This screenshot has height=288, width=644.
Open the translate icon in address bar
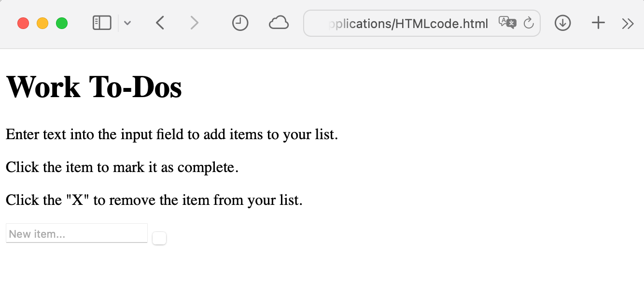pyautogui.click(x=507, y=23)
